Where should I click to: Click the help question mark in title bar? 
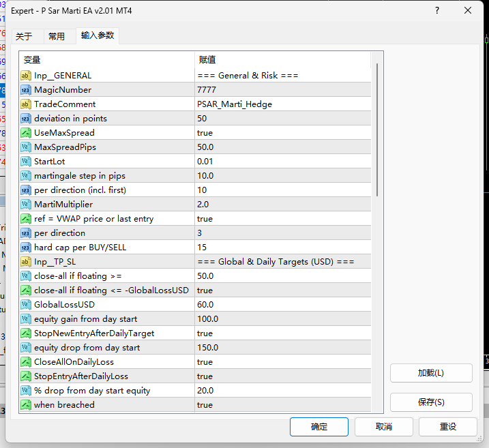(437, 11)
